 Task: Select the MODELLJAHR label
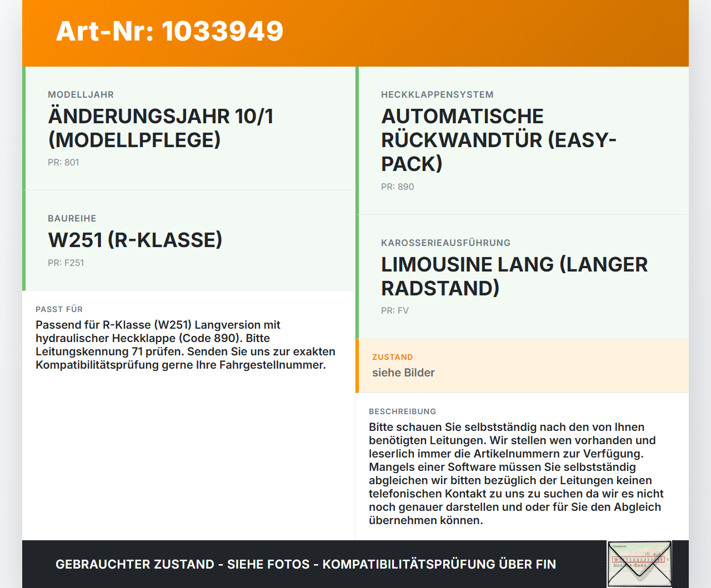(x=81, y=95)
